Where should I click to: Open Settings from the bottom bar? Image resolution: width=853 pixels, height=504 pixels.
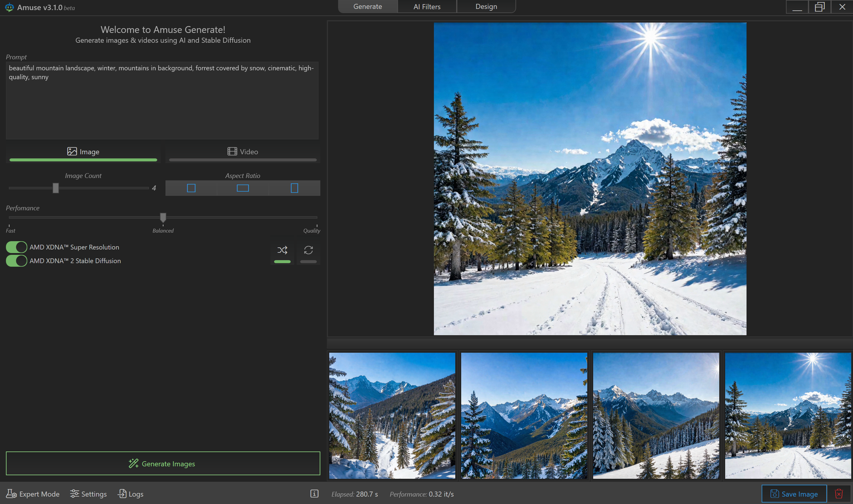[x=88, y=494]
